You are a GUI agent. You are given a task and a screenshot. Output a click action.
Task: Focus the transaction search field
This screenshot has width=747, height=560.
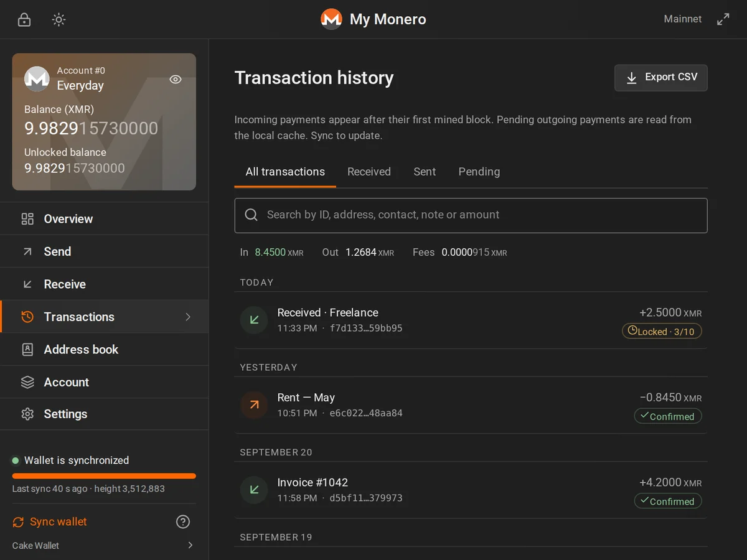click(471, 215)
